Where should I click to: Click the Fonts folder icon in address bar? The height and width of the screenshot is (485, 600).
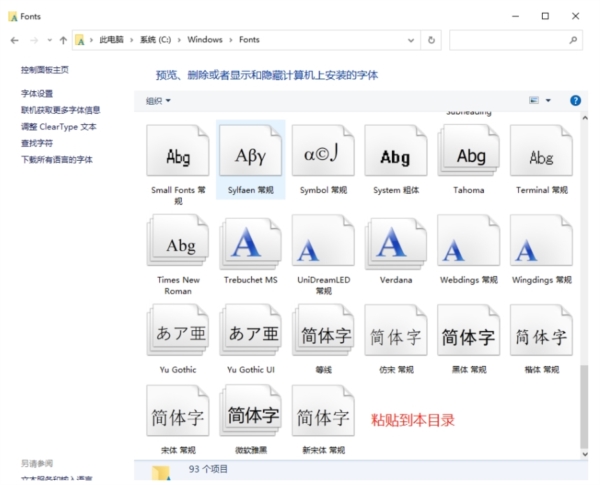pos(80,40)
